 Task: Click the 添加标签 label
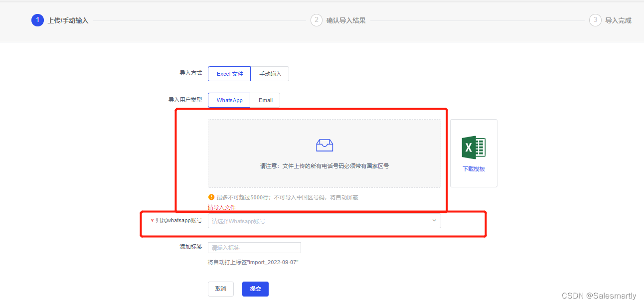click(x=191, y=247)
